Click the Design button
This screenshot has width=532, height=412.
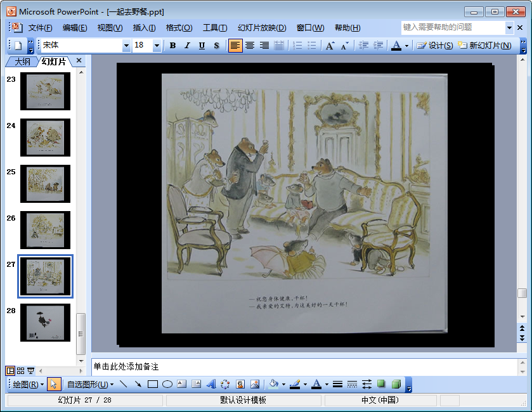click(x=435, y=46)
